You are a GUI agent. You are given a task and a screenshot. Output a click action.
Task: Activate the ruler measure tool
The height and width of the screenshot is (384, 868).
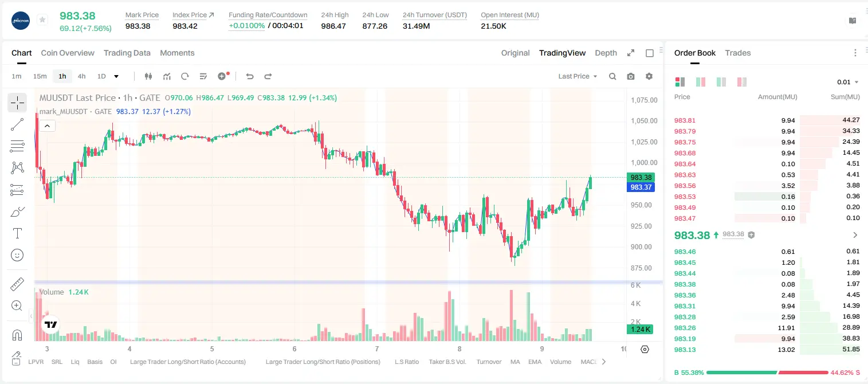tap(17, 284)
